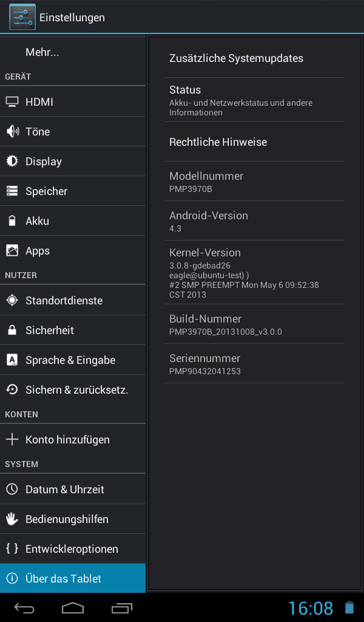Open Zusätzliche Systemupdates

click(x=254, y=58)
